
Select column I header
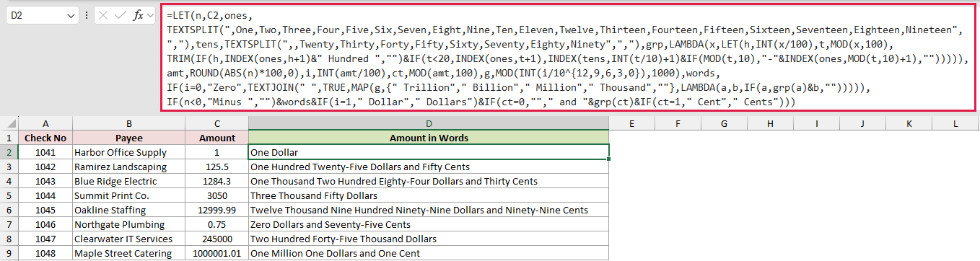(817, 123)
